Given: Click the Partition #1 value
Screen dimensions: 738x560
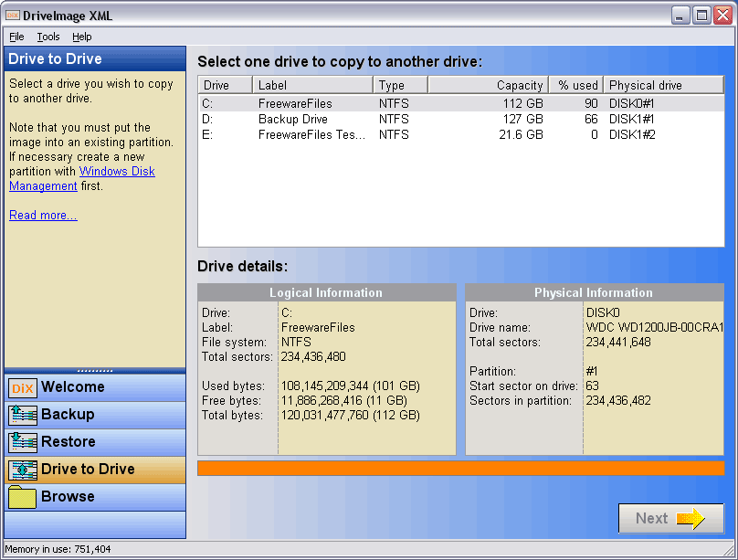Looking at the screenshot, I should pos(592,371).
